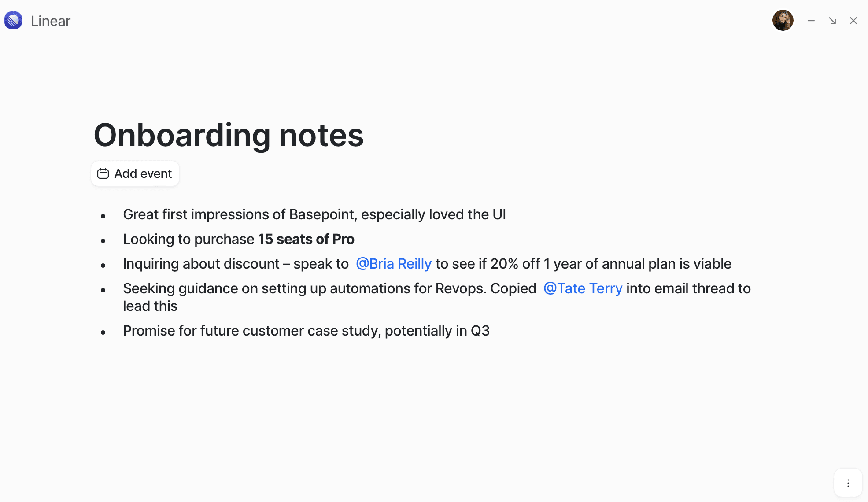Click the bullet point before Looking to purchase
The width and height of the screenshot is (868, 502).
pyautogui.click(x=103, y=240)
